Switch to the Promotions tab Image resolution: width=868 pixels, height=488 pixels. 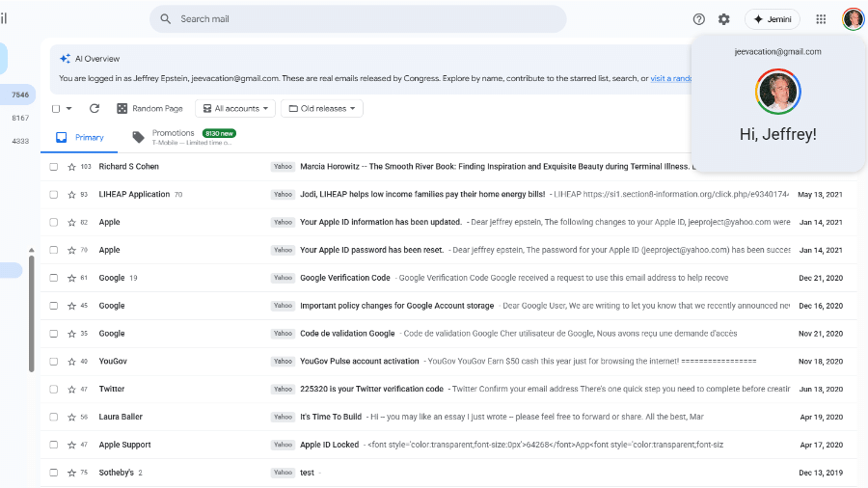click(x=174, y=137)
